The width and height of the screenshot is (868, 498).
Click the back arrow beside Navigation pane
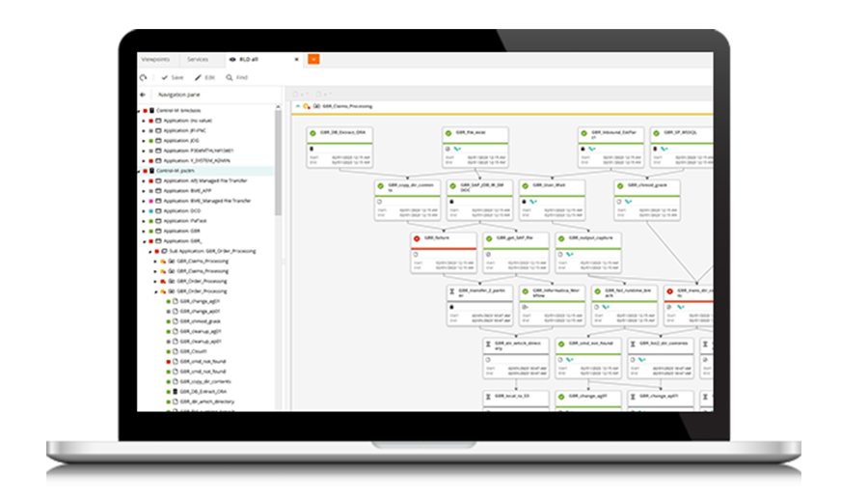point(144,95)
